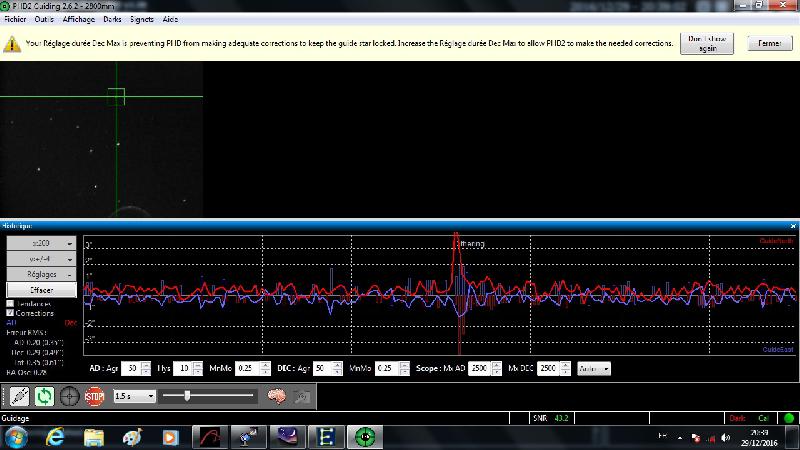Click the Effacer button

[x=41, y=290]
